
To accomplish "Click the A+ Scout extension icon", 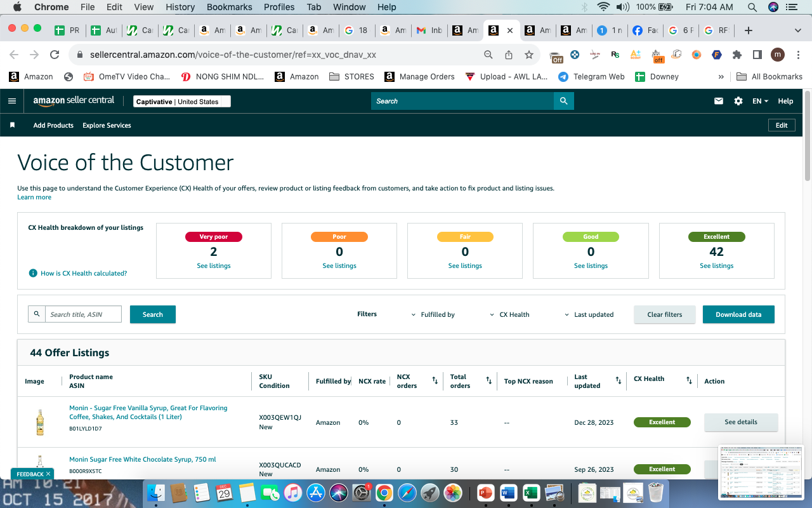I will (635, 55).
